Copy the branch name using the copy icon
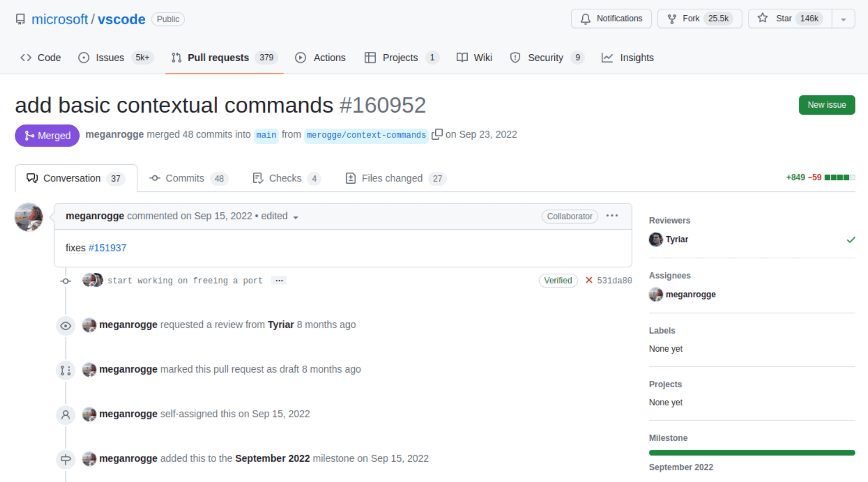Image resolution: width=868 pixels, height=482 pixels. 437,135
